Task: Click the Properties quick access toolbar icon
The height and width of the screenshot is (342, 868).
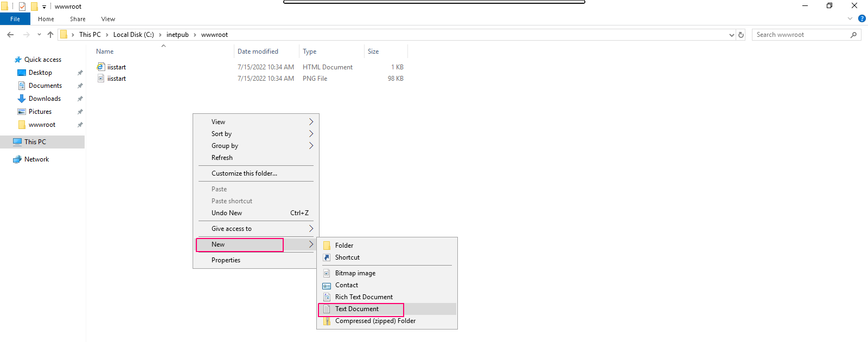Action: coord(22,7)
